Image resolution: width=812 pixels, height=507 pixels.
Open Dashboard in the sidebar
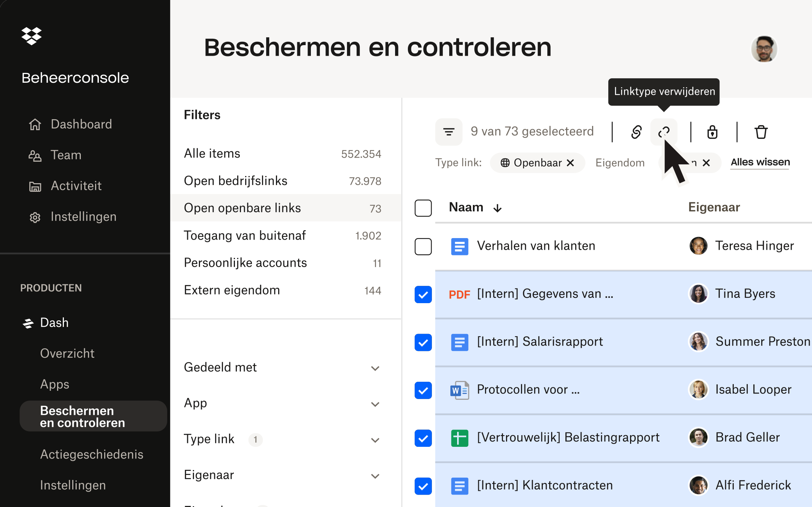point(81,124)
